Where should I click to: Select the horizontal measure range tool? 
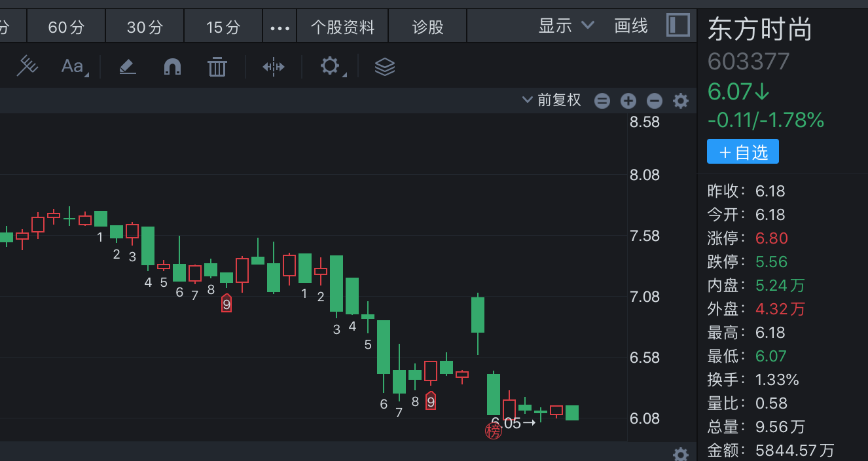[273, 66]
